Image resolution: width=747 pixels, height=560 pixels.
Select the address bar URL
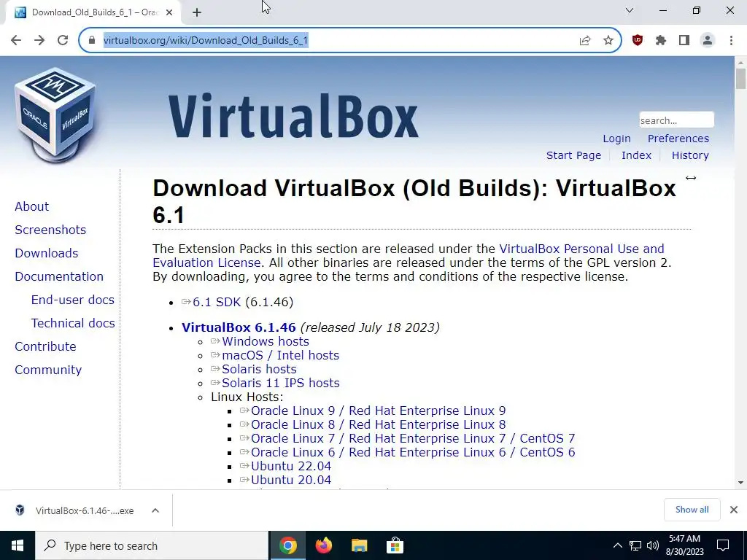(x=206, y=40)
